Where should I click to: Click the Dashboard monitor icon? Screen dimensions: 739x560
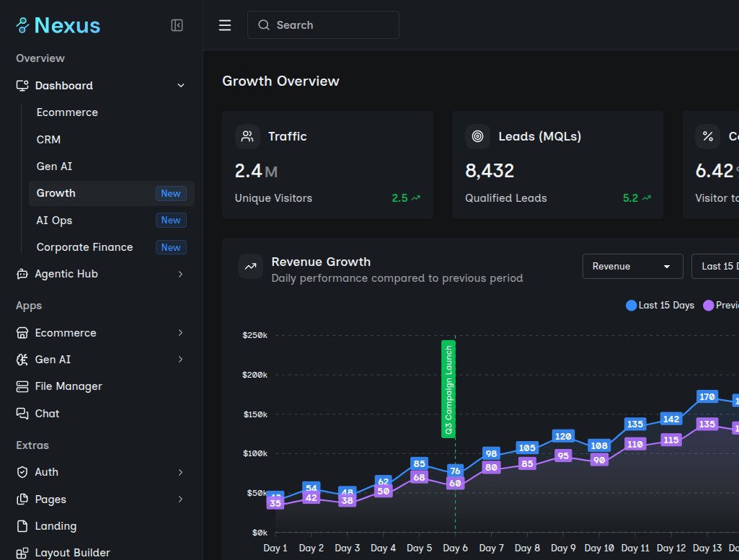[22, 86]
